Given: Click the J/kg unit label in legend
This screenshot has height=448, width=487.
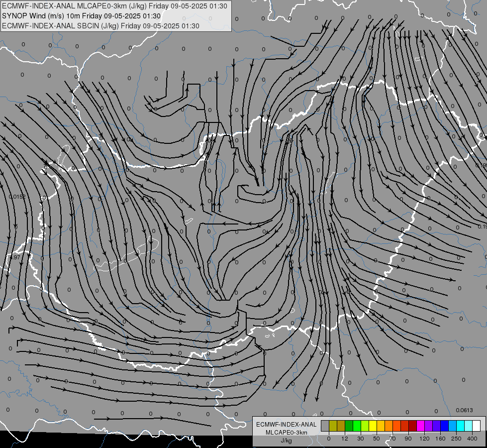Looking at the screenshot, I should pyautogui.click(x=286, y=441).
